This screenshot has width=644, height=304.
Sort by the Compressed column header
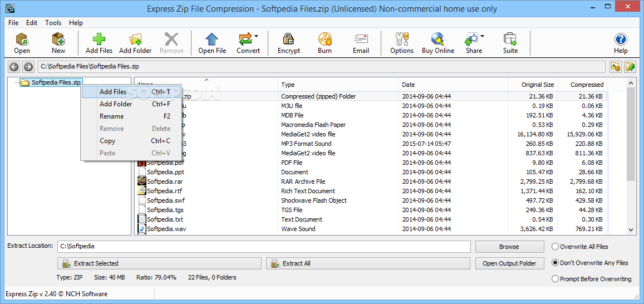click(x=582, y=85)
